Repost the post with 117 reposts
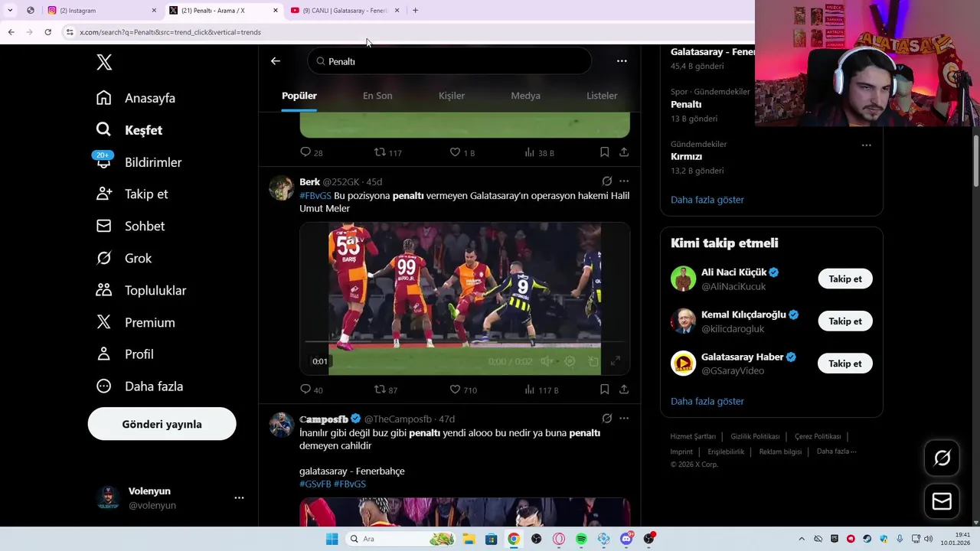Viewport: 980px width, 551px height. click(387, 152)
